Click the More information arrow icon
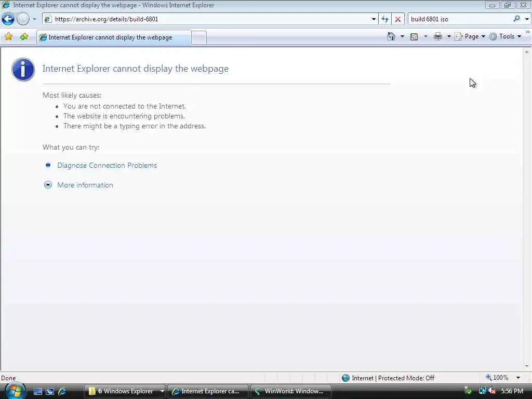 (48, 185)
